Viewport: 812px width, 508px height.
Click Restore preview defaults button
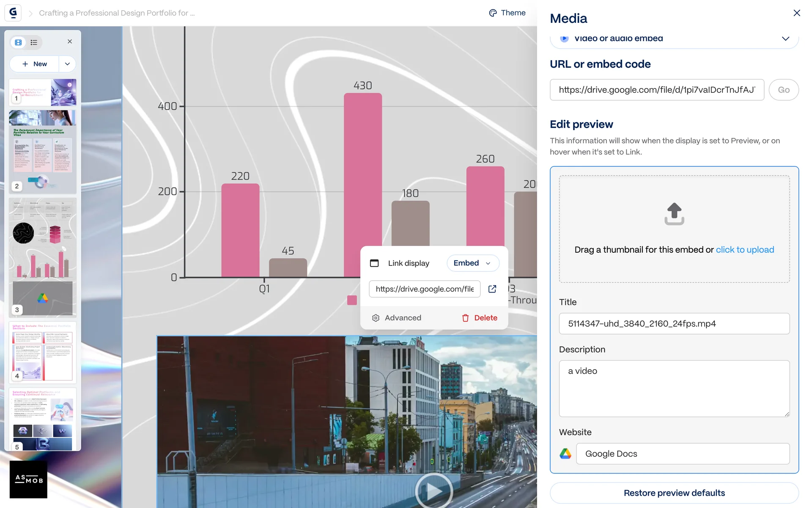tap(674, 493)
